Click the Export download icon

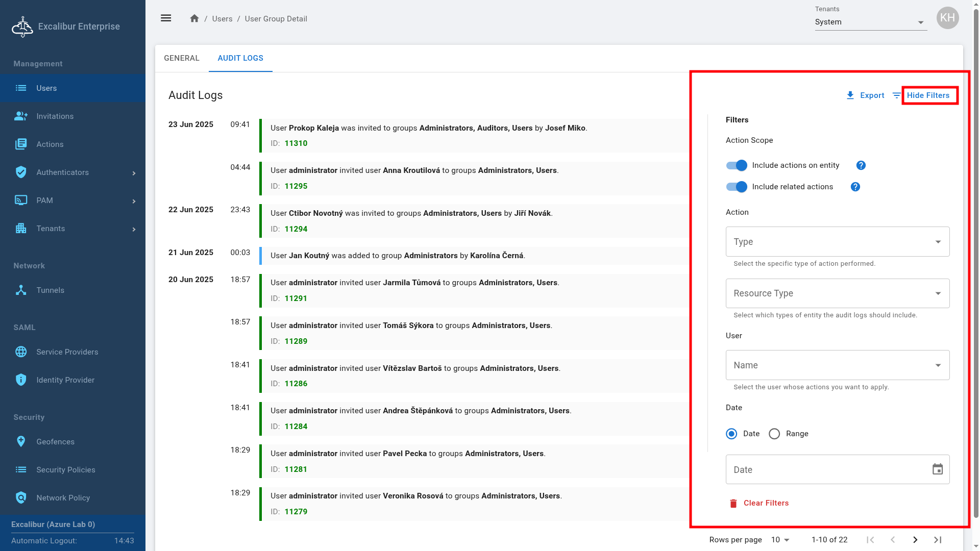tap(850, 95)
